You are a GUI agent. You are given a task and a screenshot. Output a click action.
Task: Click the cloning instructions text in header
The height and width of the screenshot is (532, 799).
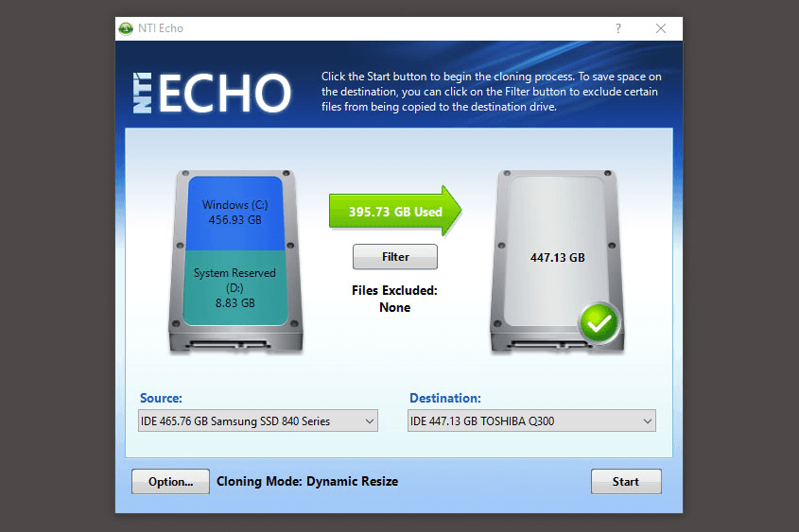click(x=492, y=92)
